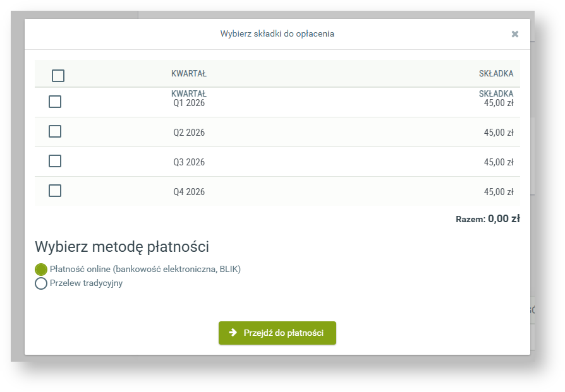Screen dimensions: 565x392
Task: Click the Razem total amount 0,00 zł
Action: click(504, 219)
